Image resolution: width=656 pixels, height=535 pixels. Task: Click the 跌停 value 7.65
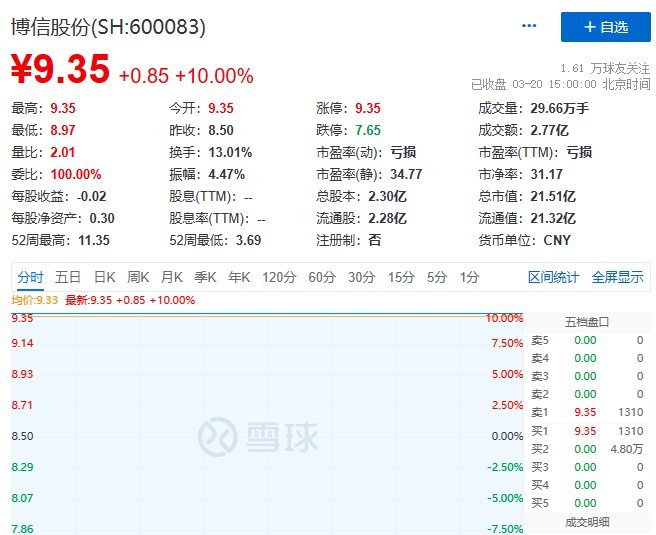pos(368,130)
